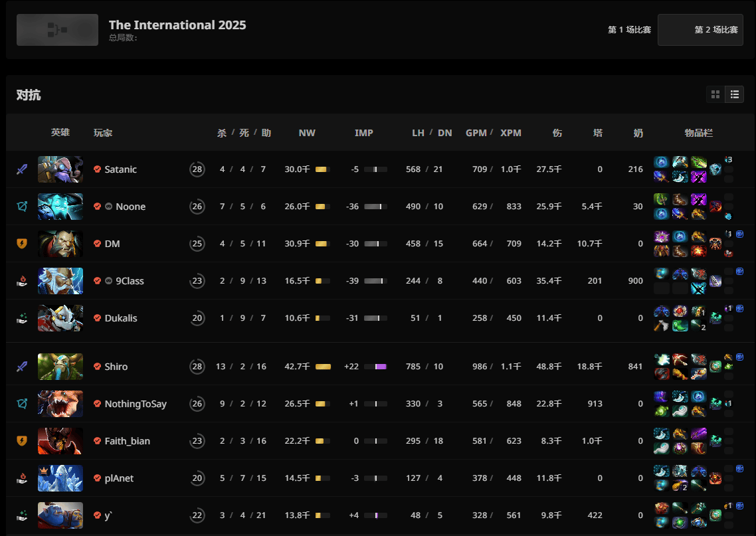Viewport: 756px width, 536px height.
Task: Click 9Class's Zeus hero portrait
Action: 60,281
